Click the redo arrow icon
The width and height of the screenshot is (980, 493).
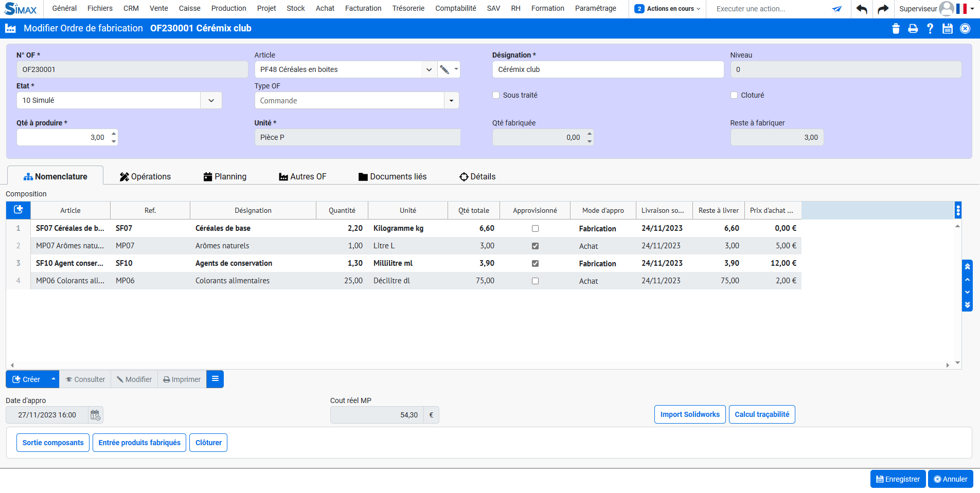click(x=883, y=9)
